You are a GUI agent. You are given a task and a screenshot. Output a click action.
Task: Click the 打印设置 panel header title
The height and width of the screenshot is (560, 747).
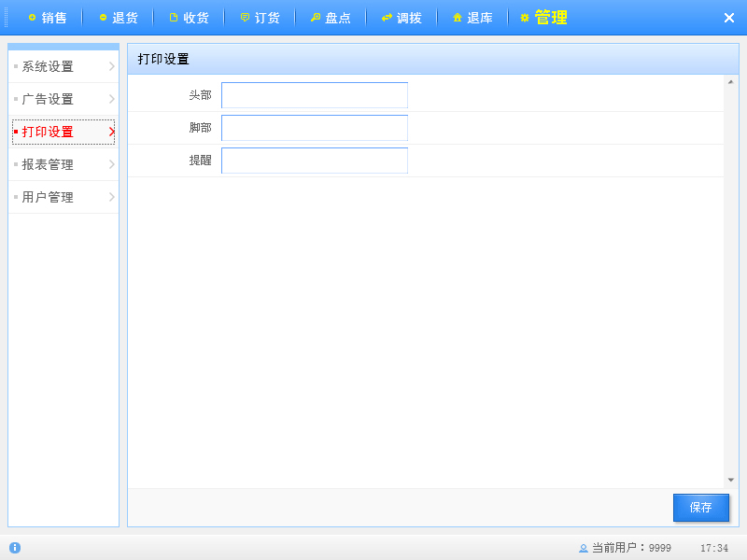[x=163, y=59]
